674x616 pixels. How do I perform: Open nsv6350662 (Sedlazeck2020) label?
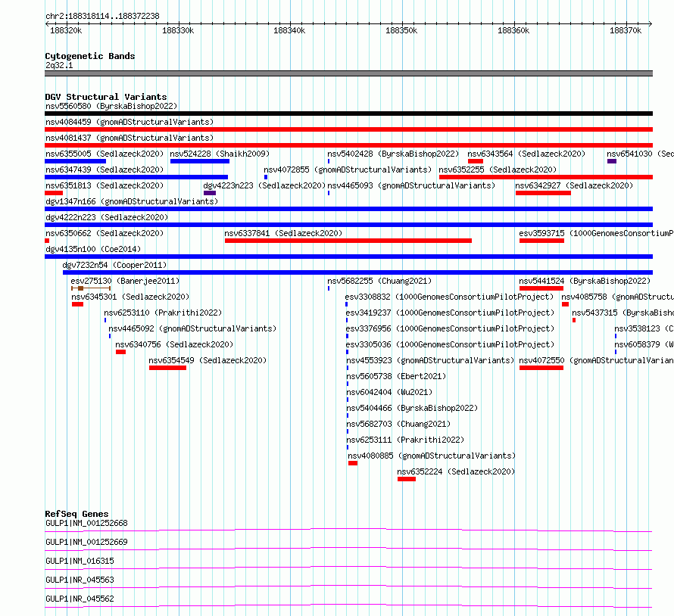click(105, 233)
